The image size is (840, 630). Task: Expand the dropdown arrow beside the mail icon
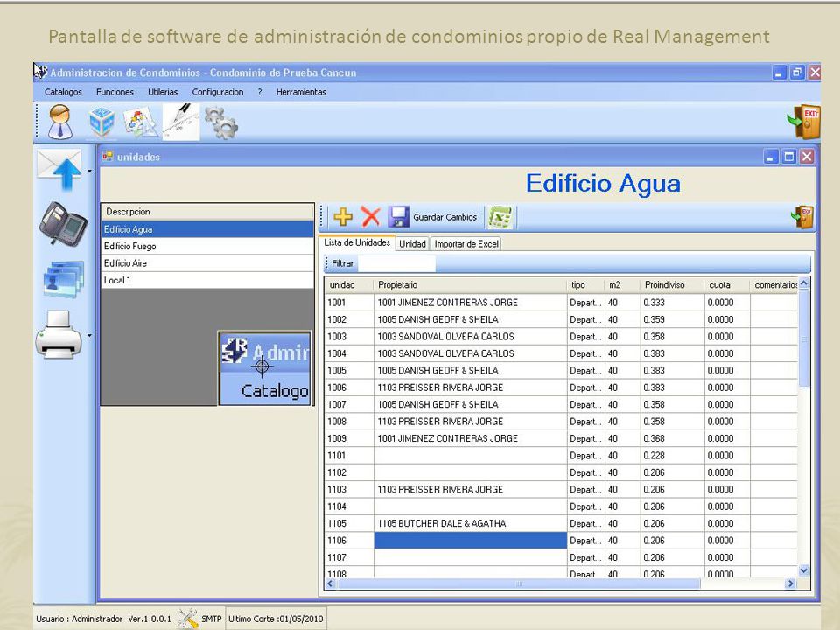point(89,171)
